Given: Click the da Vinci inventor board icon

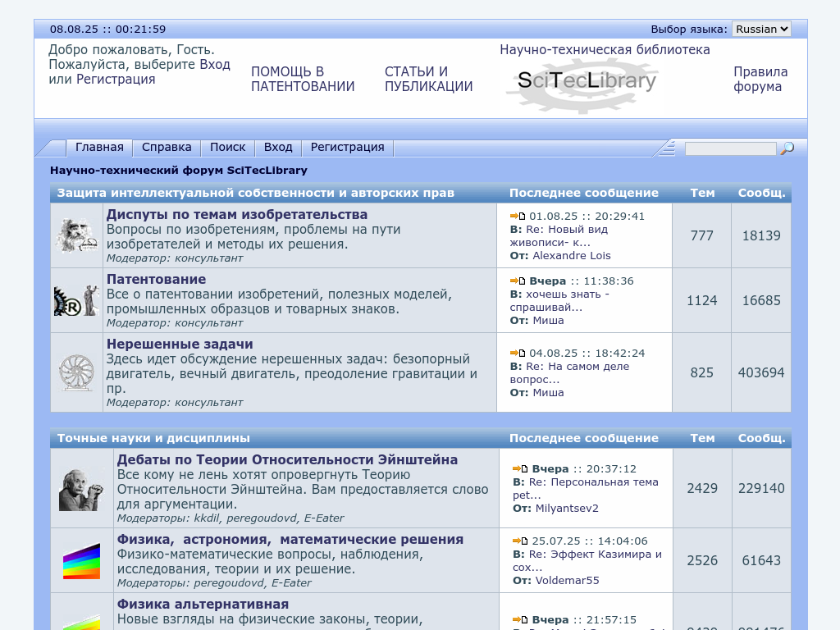Looking at the screenshot, I should click(76, 236).
